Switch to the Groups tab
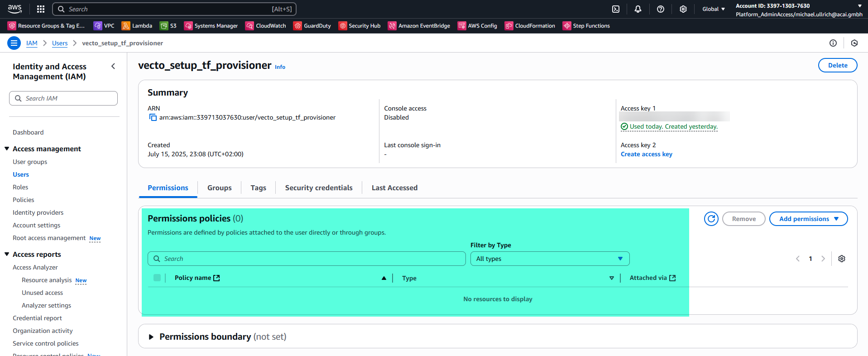 220,188
